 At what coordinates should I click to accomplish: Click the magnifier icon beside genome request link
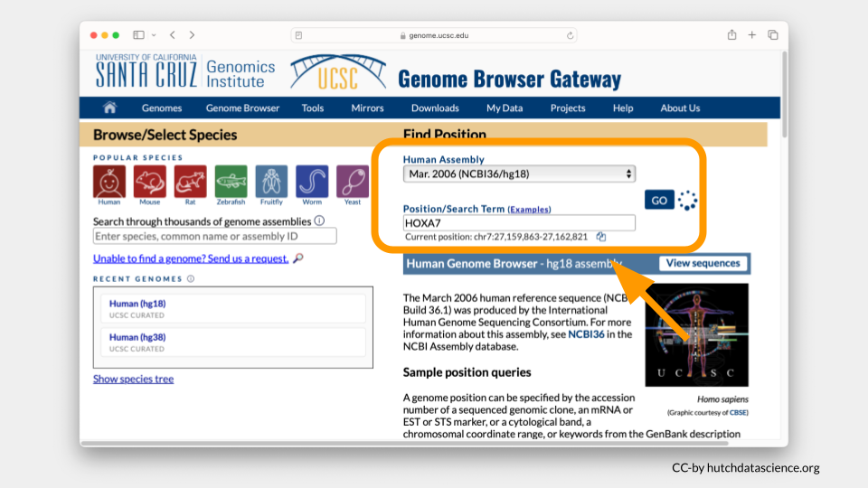297,258
